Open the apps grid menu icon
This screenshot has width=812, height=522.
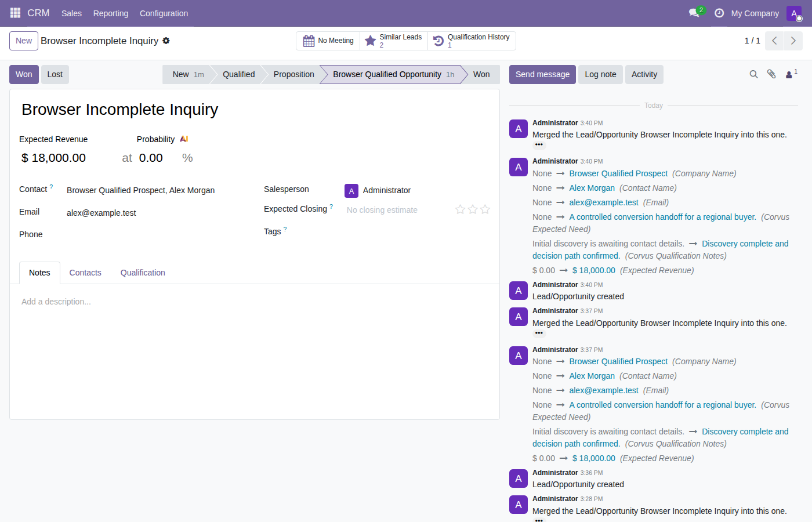[x=15, y=13]
